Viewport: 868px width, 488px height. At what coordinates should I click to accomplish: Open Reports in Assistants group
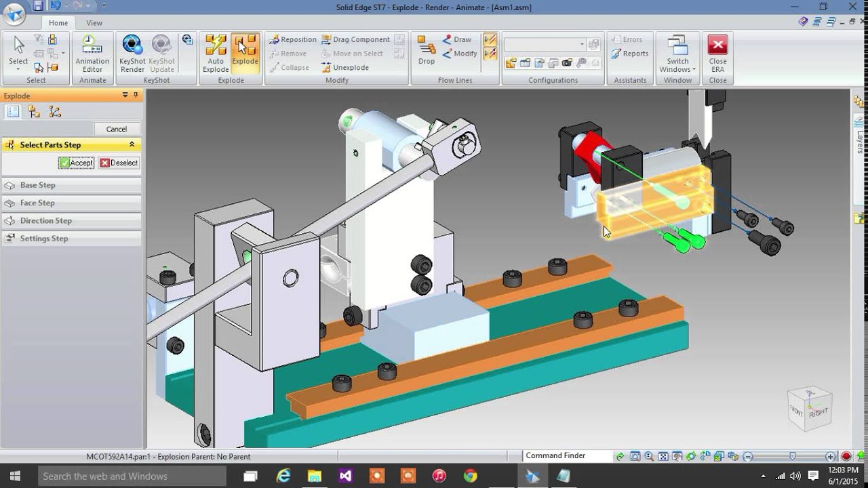tap(629, 54)
